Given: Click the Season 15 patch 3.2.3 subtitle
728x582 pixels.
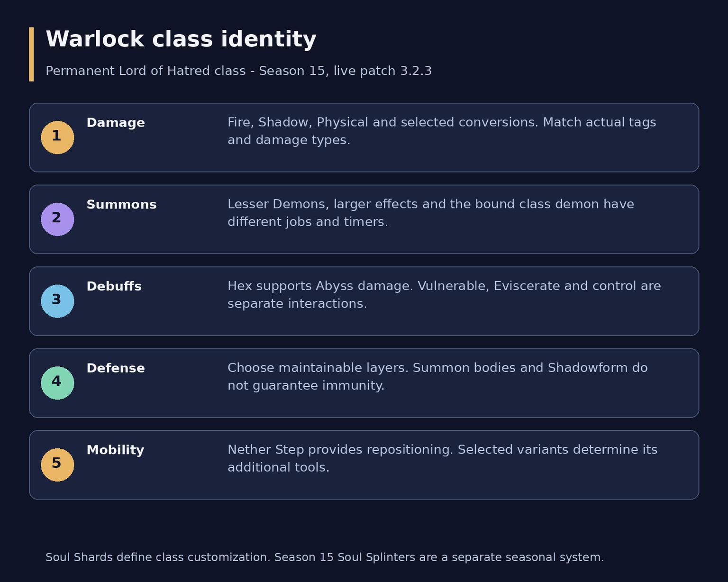Looking at the screenshot, I should click(x=238, y=71).
